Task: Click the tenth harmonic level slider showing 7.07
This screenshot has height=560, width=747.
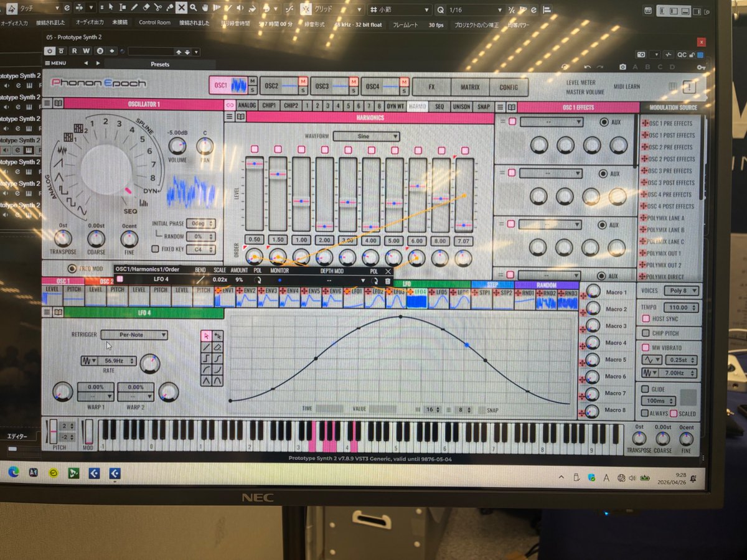Action: coord(464,225)
